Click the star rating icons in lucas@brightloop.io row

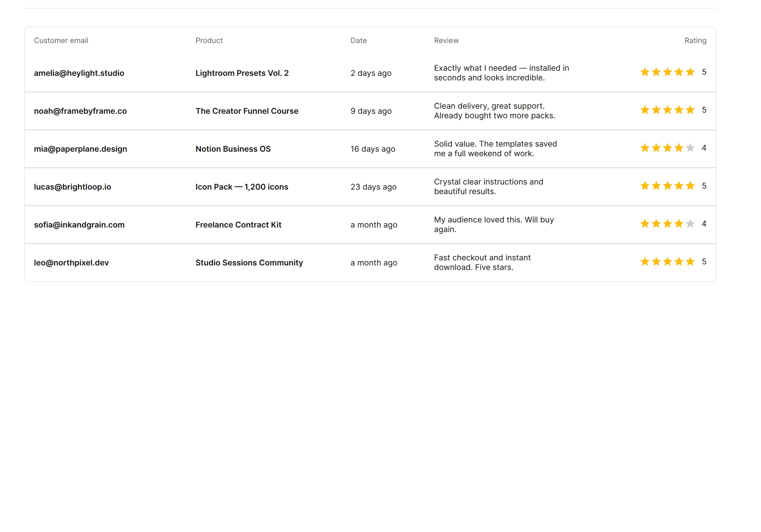pyautogui.click(x=667, y=186)
